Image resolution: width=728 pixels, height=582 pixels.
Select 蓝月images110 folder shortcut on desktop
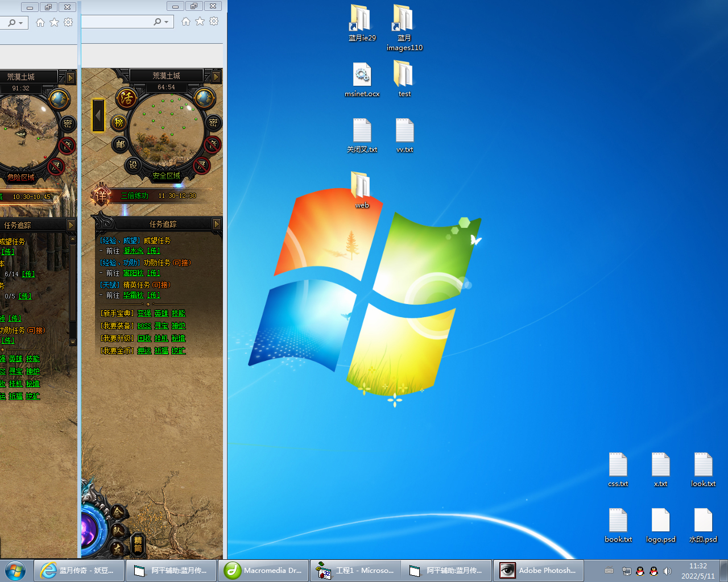coord(404,27)
